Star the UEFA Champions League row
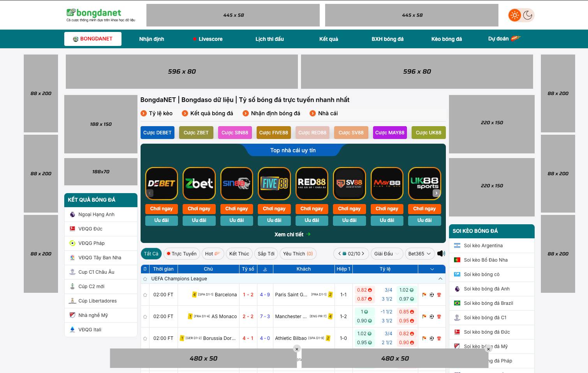 (x=145, y=279)
